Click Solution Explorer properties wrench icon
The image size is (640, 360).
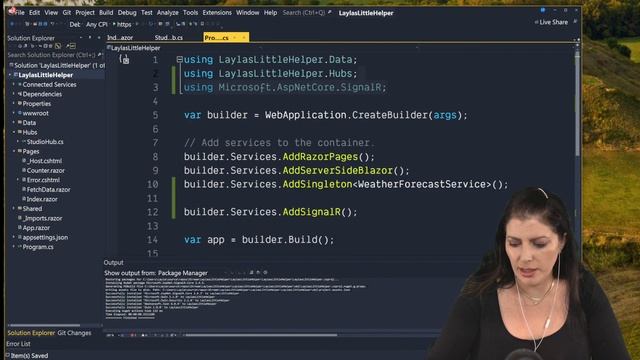coord(67,46)
